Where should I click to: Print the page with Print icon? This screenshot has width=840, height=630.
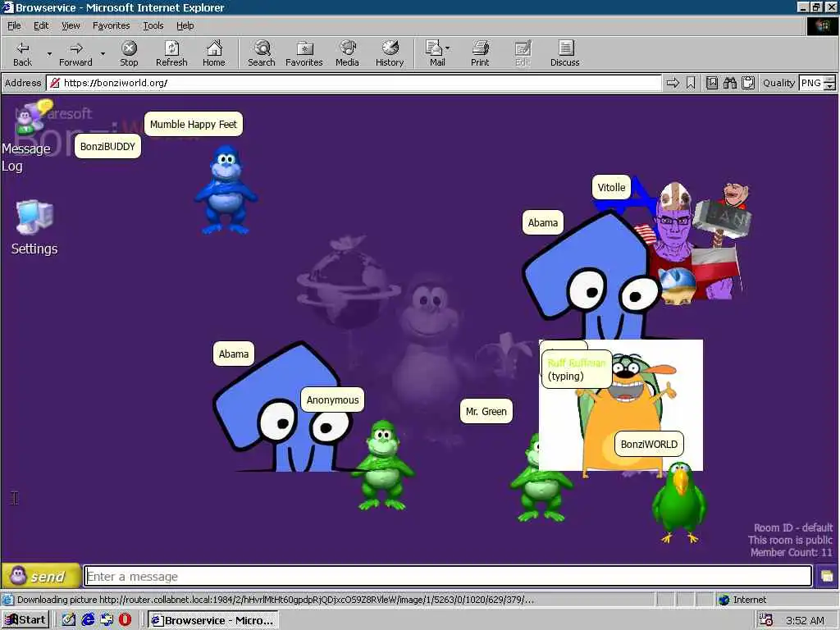point(480,53)
